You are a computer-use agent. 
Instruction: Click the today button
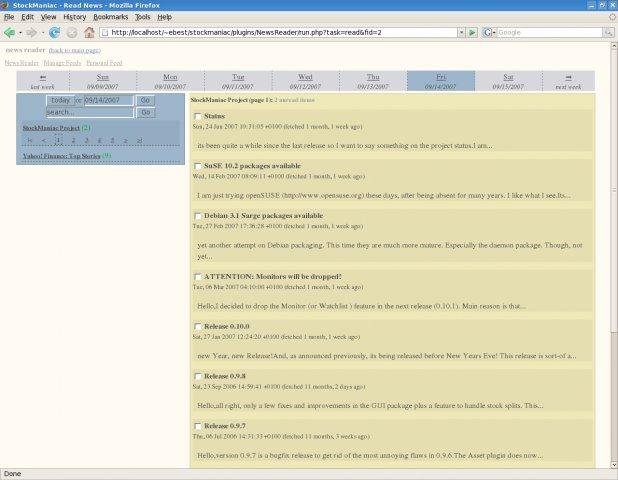point(60,100)
